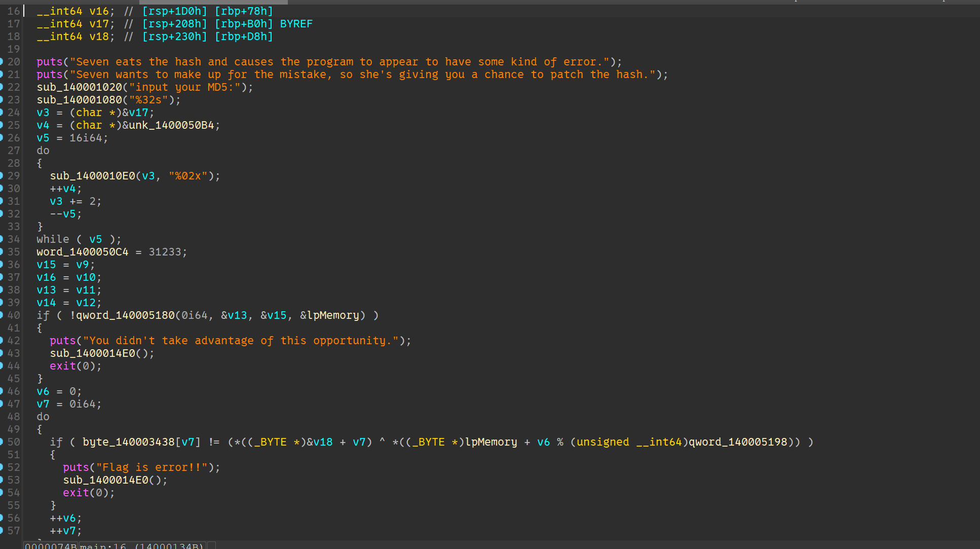Click breakpoint marker beside line 42
The width and height of the screenshot is (980, 549).
click(x=2, y=341)
